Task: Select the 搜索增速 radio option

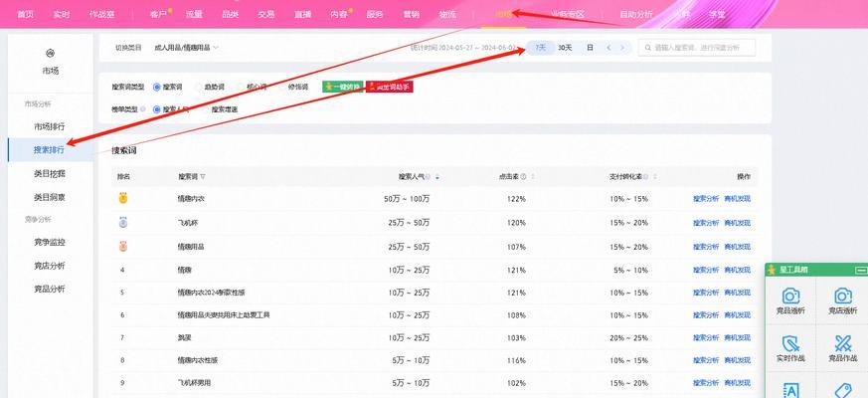Action: coord(205,109)
